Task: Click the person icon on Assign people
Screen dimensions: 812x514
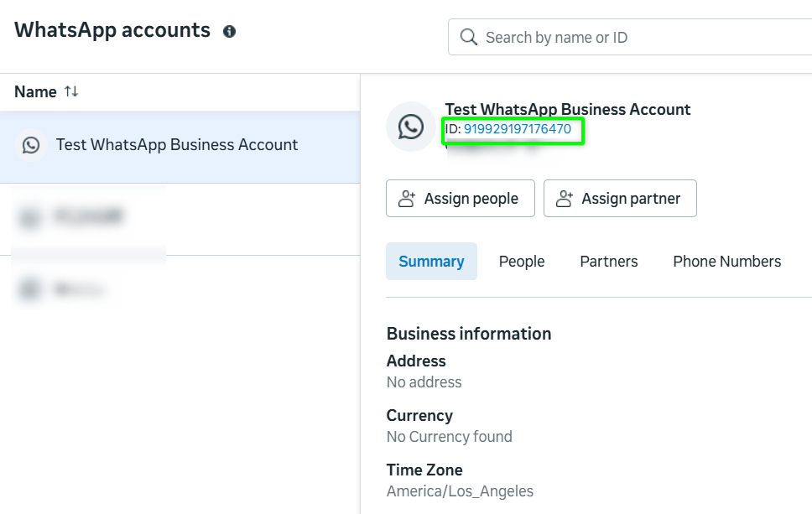Action: click(x=407, y=199)
